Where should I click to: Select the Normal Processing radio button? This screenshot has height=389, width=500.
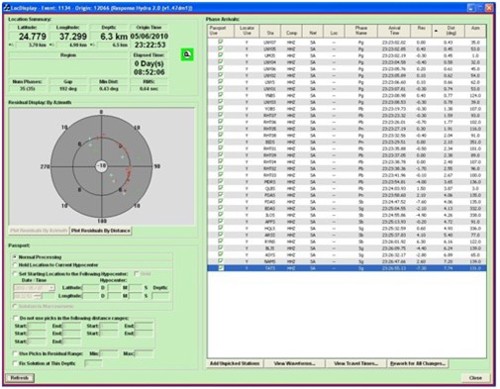point(15,257)
